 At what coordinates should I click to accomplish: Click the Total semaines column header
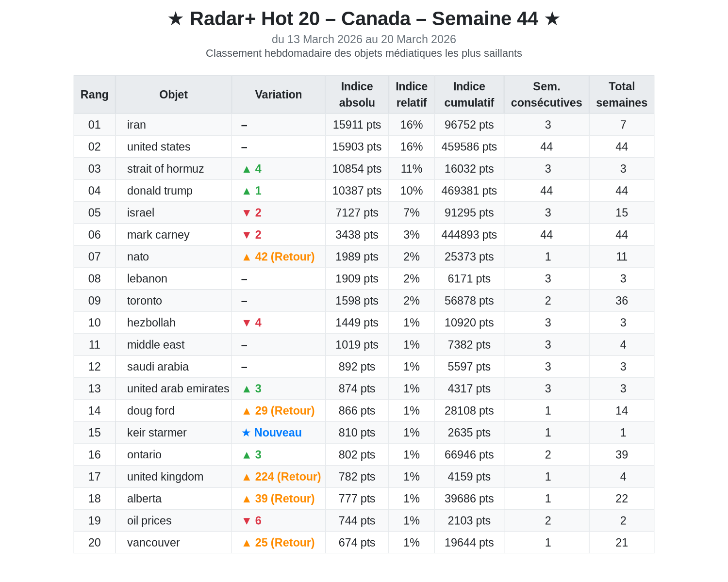pos(621,95)
